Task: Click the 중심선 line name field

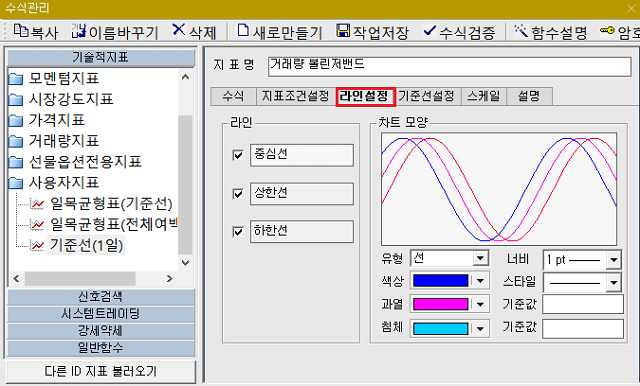Action: (302, 155)
